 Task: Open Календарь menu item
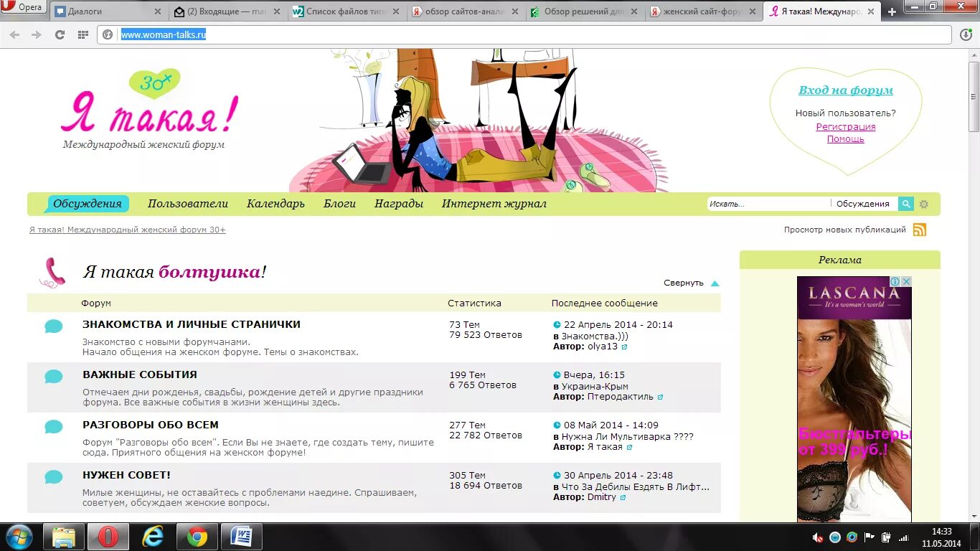275,204
